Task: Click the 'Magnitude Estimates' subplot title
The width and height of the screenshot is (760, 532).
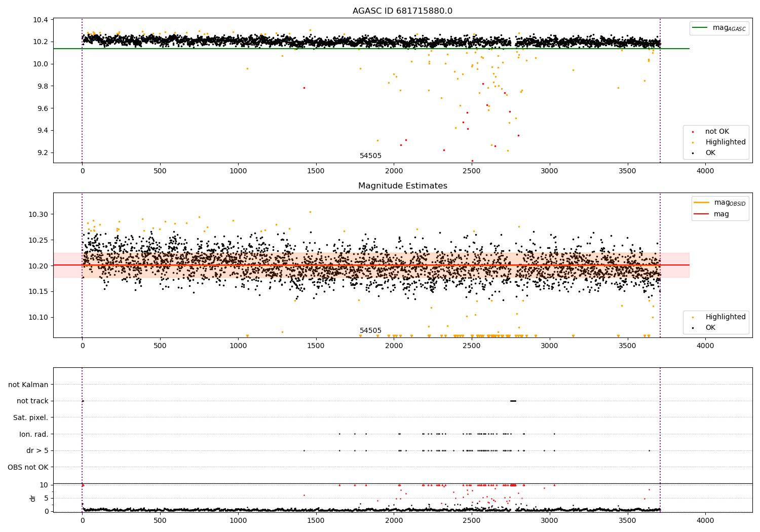Action: 402,186
